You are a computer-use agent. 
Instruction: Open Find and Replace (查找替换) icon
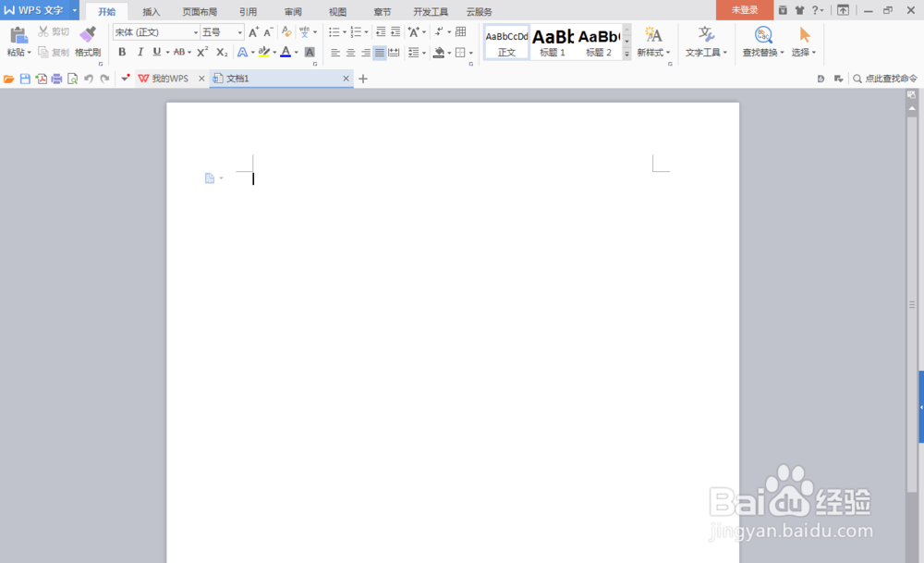pyautogui.click(x=763, y=35)
